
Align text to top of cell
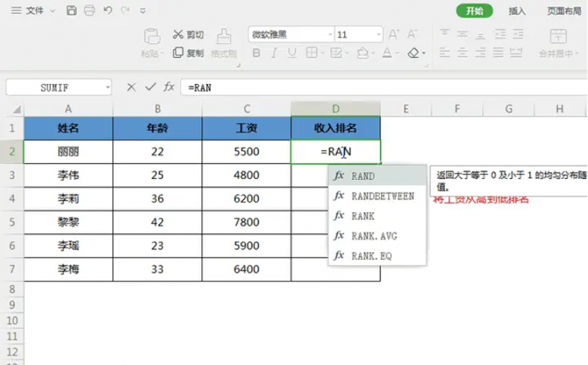click(445, 34)
